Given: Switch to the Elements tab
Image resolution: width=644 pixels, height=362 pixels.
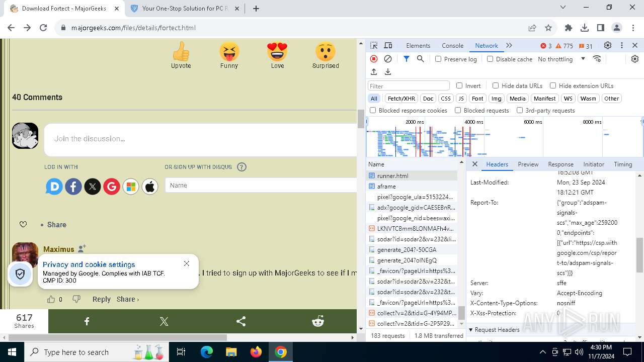Looking at the screenshot, I should coord(418,45).
